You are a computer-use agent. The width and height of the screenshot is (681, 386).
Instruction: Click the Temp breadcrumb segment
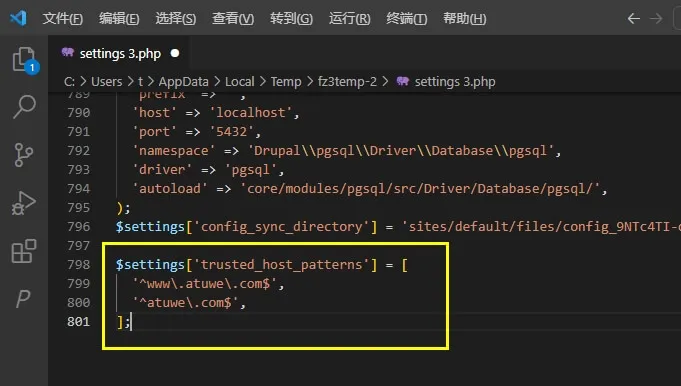[x=286, y=82]
